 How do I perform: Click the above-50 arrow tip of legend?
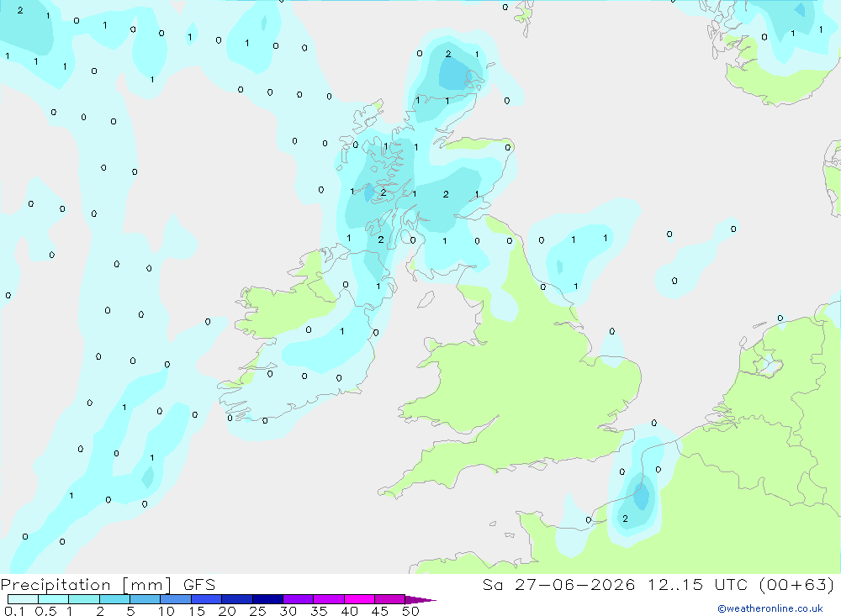pyautogui.click(x=420, y=599)
